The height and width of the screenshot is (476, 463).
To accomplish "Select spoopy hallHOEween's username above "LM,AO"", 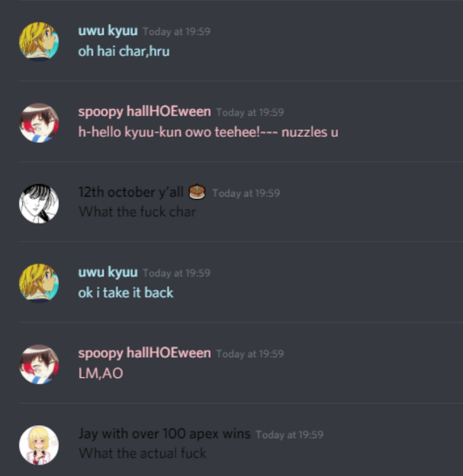I will point(145,353).
